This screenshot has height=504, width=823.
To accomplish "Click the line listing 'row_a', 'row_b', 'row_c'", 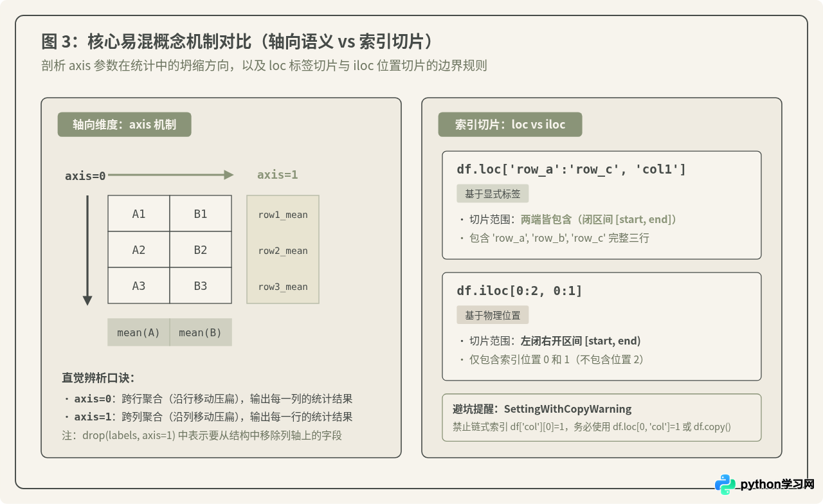I will pyautogui.click(x=554, y=238).
